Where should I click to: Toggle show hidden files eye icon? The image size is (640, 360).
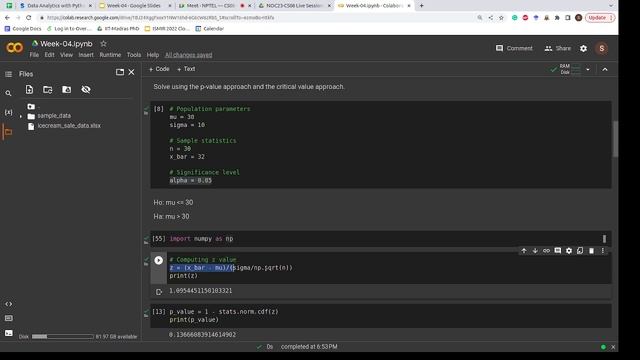point(86,89)
